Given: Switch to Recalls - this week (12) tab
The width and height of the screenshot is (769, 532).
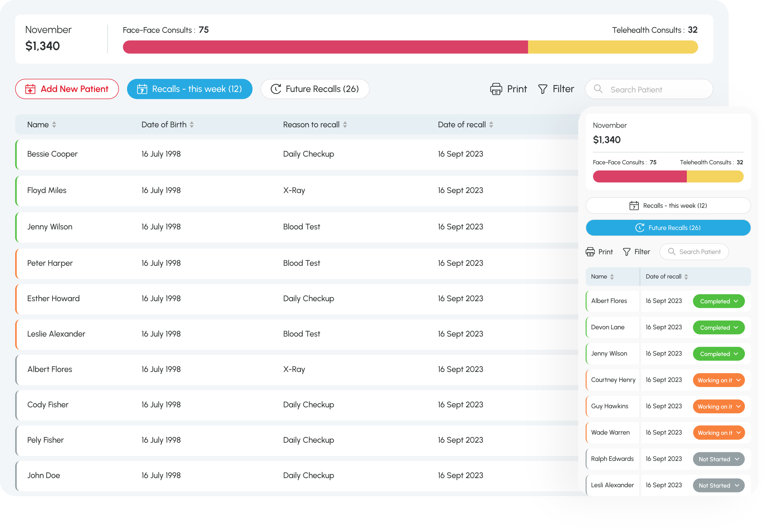Looking at the screenshot, I should coord(190,89).
